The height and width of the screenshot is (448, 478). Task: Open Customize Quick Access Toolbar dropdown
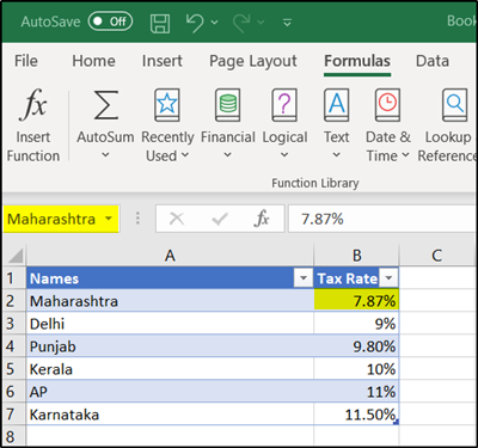(287, 23)
